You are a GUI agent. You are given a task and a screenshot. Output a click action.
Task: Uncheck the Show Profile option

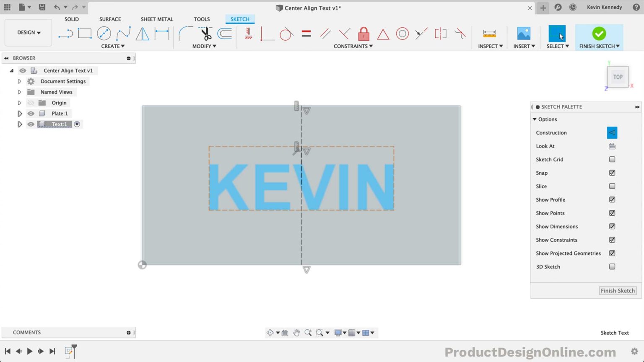point(612,199)
